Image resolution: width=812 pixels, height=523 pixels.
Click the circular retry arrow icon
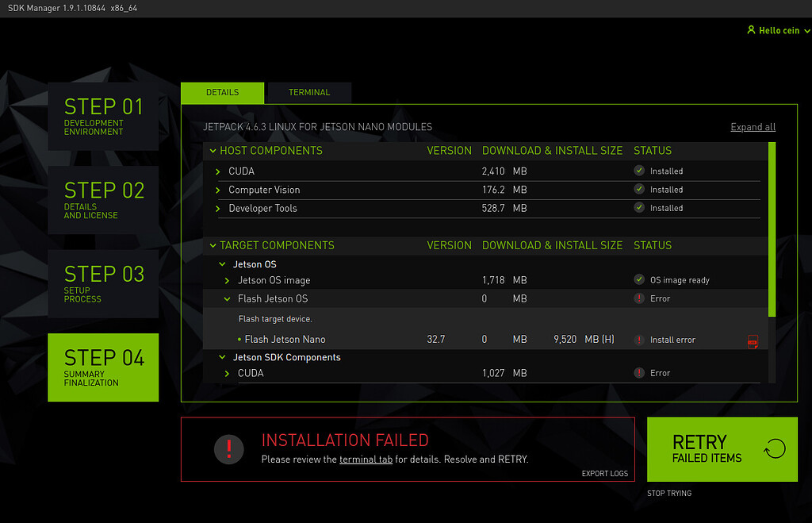click(775, 448)
